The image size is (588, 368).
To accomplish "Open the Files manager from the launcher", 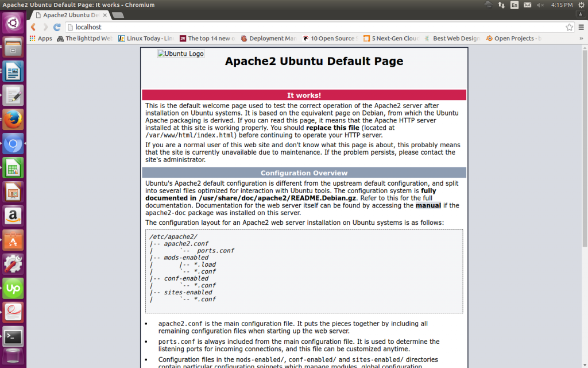I will [13, 47].
